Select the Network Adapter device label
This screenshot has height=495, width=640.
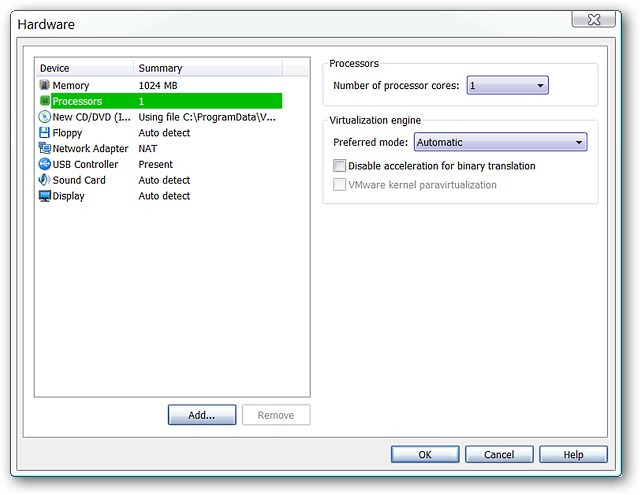pos(90,148)
